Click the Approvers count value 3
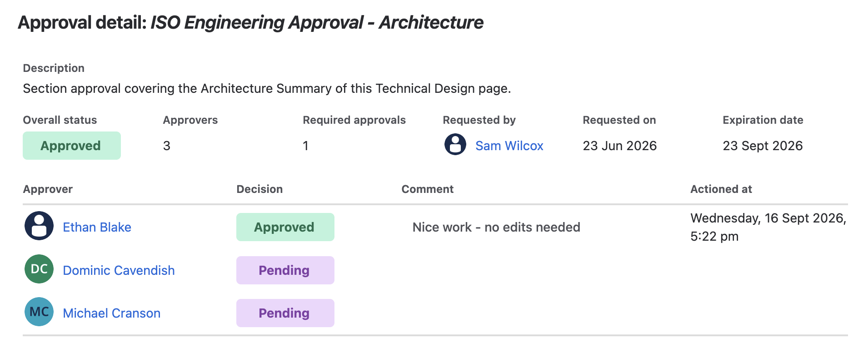868x354 pixels. click(167, 146)
